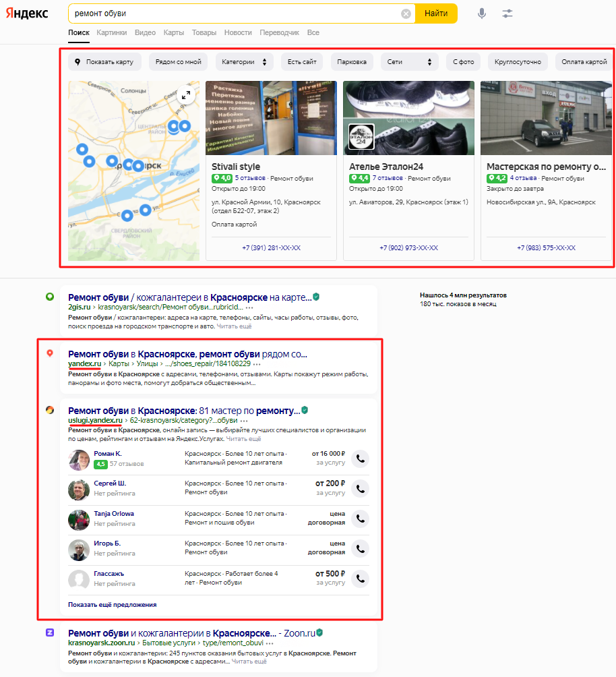The height and width of the screenshot is (677, 616).
Task: Open the 2gis Ремонт обуви result title
Action: [190, 297]
